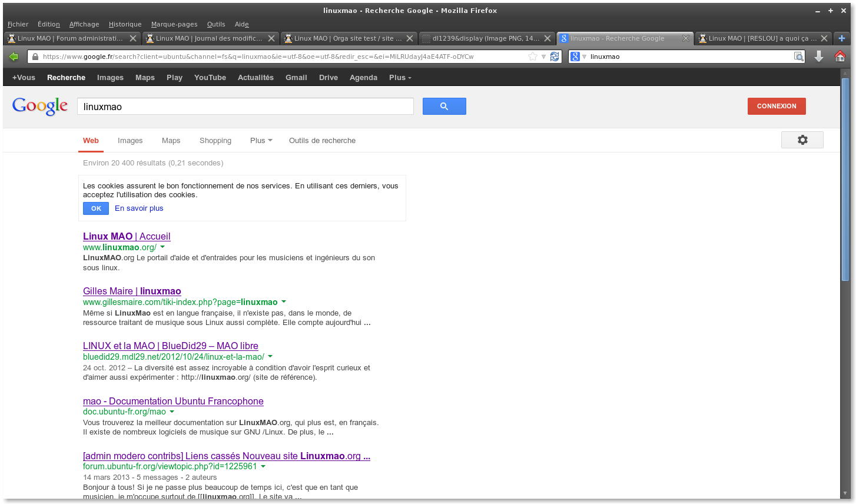Go to the home page via the house icon
856x504 pixels.
pyautogui.click(x=840, y=56)
